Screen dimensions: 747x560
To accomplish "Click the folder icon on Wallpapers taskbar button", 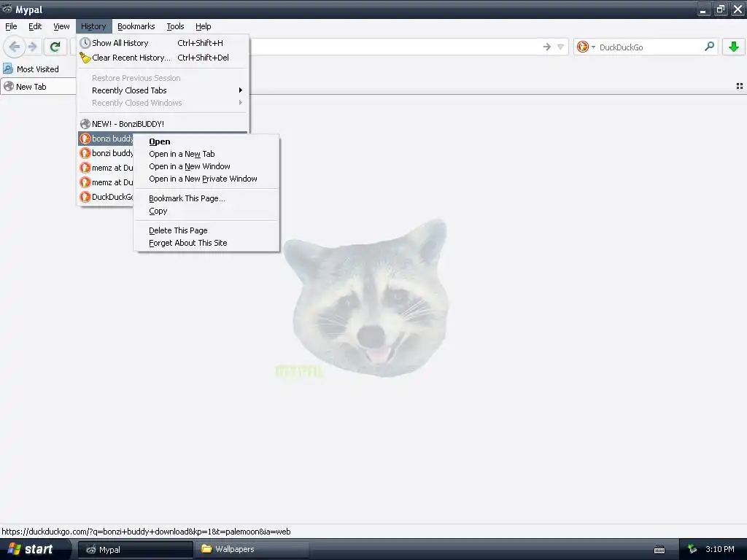I will pyautogui.click(x=206, y=548).
